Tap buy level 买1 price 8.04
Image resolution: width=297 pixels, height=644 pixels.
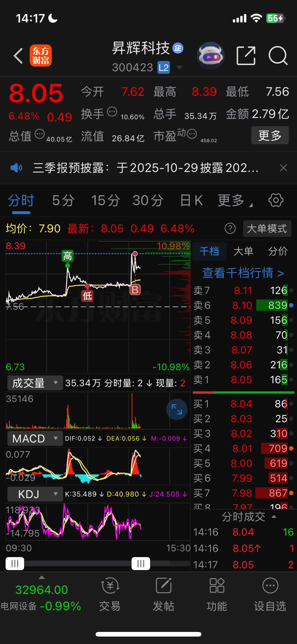241,404
